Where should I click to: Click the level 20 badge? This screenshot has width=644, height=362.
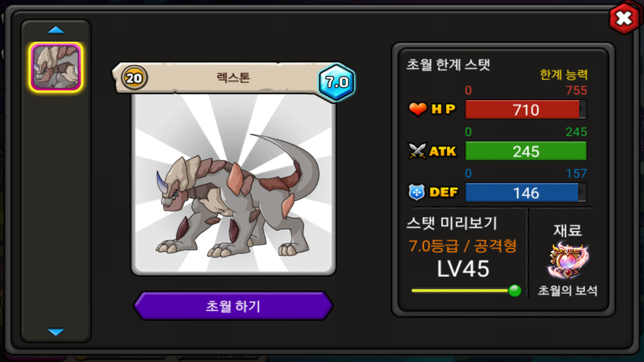coord(134,78)
